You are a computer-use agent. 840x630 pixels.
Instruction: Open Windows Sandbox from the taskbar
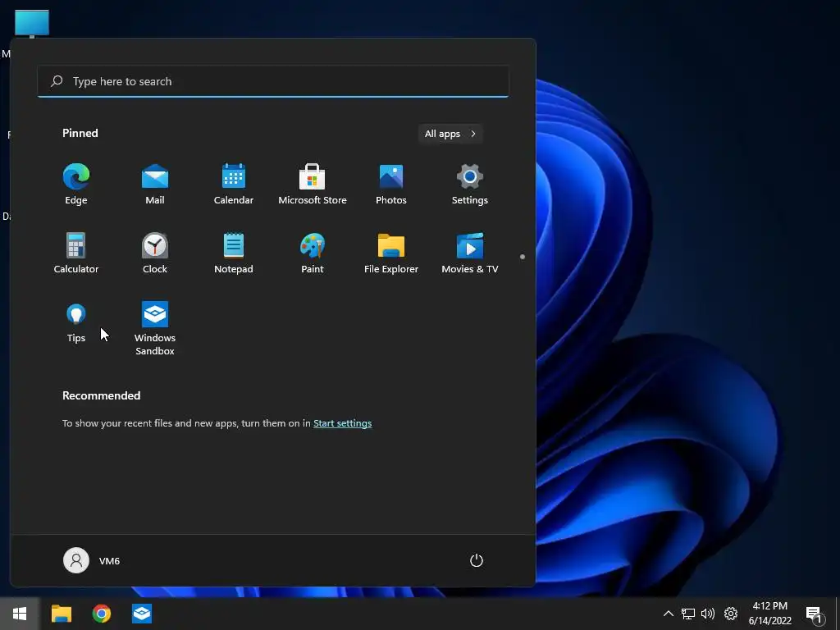point(142,614)
